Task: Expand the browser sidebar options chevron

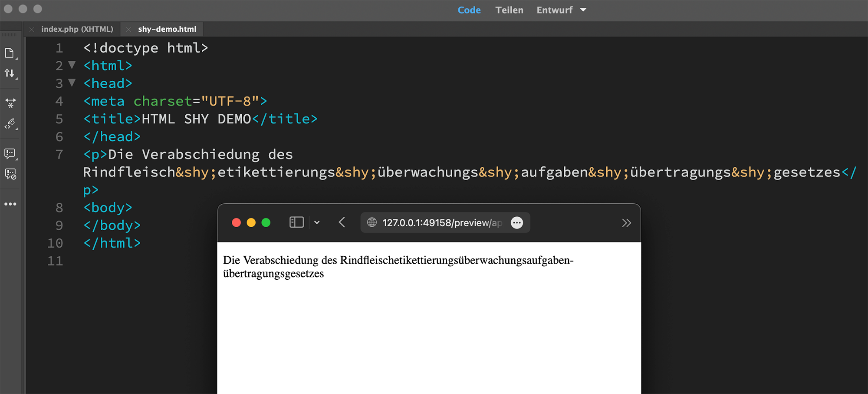Action: 317,222
